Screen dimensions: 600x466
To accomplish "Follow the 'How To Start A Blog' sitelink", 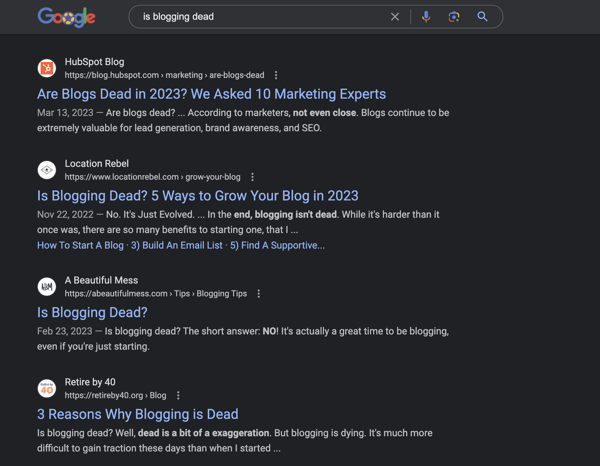I will coord(80,245).
